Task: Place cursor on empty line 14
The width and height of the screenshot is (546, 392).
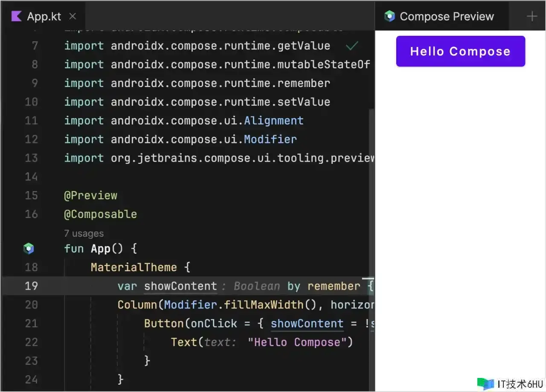Action: pyautogui.click(x=171, y=177)
